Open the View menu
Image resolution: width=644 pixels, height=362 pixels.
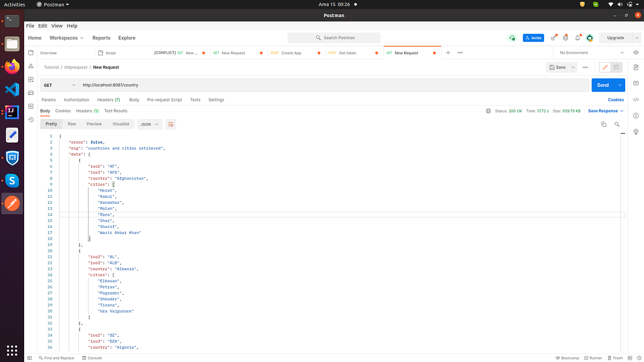57,25
